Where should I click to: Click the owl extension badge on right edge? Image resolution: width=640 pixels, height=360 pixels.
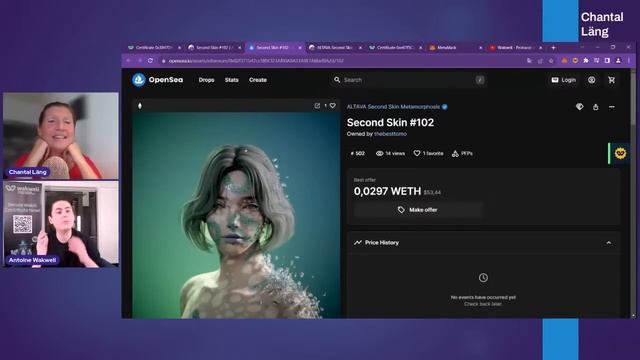[620, 153]
